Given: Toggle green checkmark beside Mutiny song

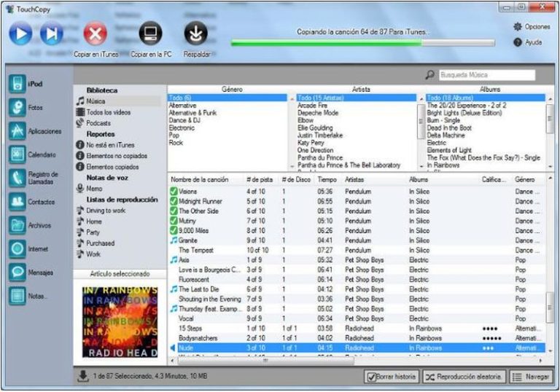Looking at the screenshot, I should click(x=174, y=221).
